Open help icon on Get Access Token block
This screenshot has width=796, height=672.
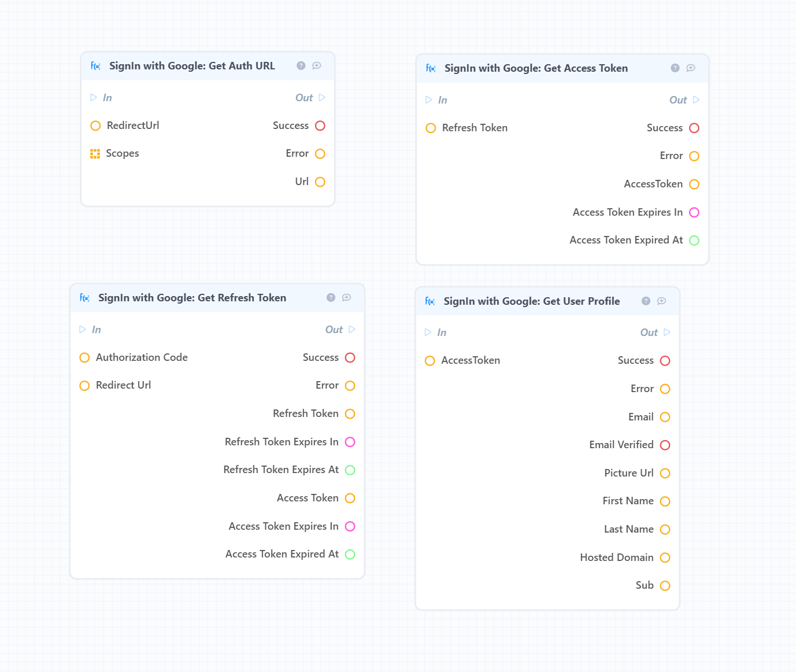675,68
